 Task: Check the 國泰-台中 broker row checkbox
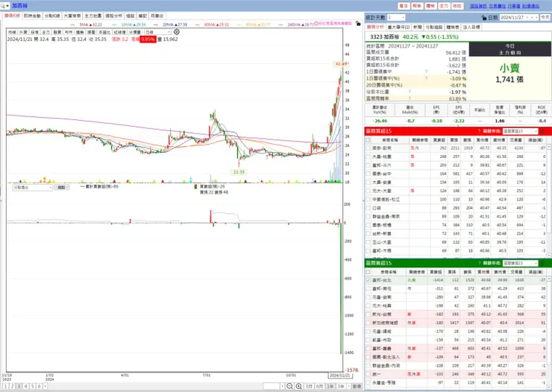point(368,174)
